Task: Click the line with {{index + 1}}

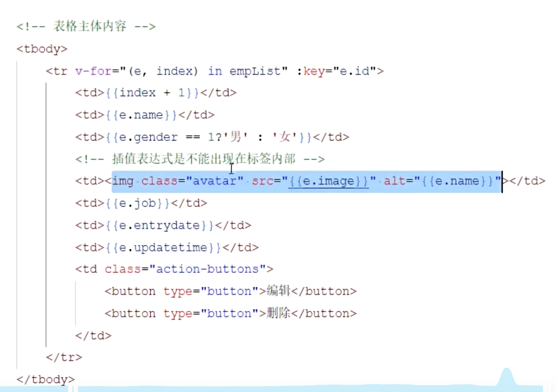Action: coord(156,93)
